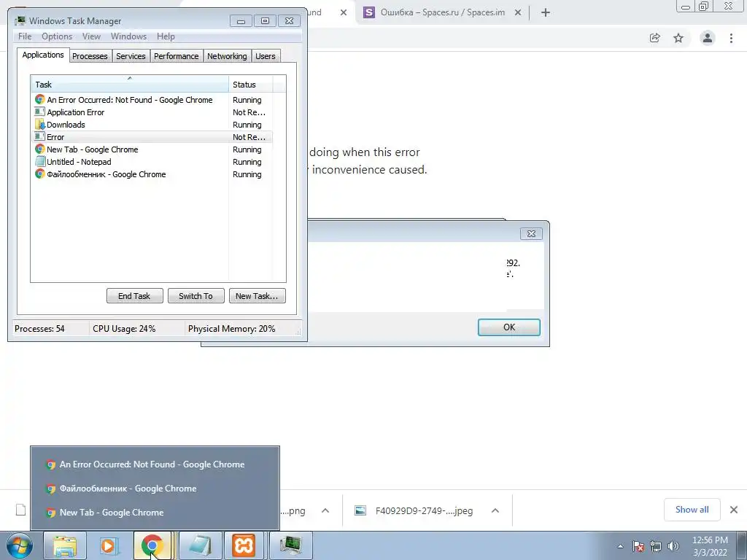Select 'New Tab - Google Chrome' task row

coord(152,149)
